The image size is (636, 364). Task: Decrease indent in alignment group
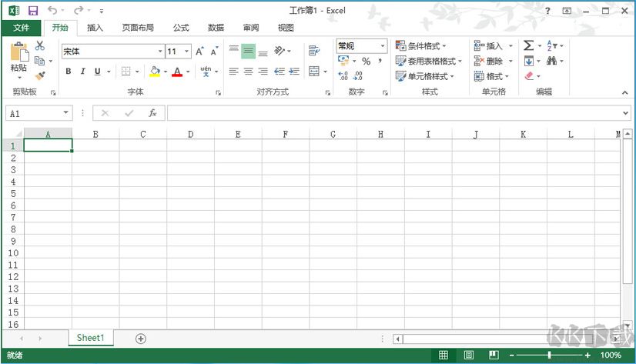coord(279,72)
